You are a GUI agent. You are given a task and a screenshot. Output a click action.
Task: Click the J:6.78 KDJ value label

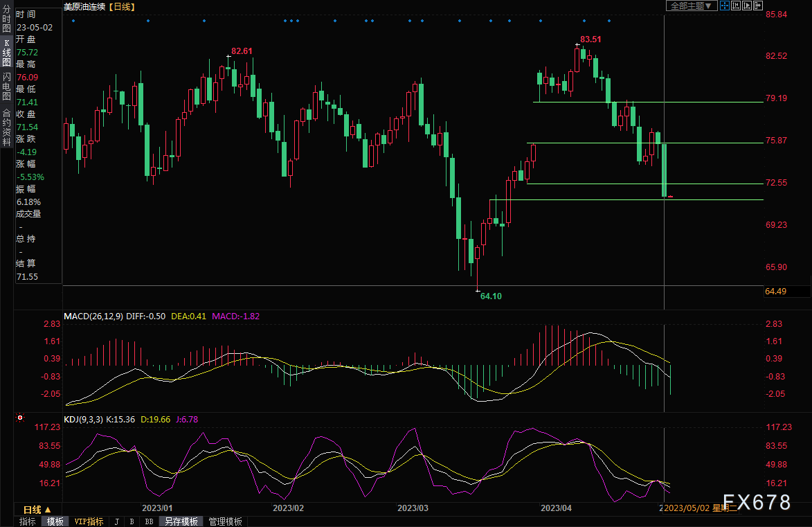(187, 419)
